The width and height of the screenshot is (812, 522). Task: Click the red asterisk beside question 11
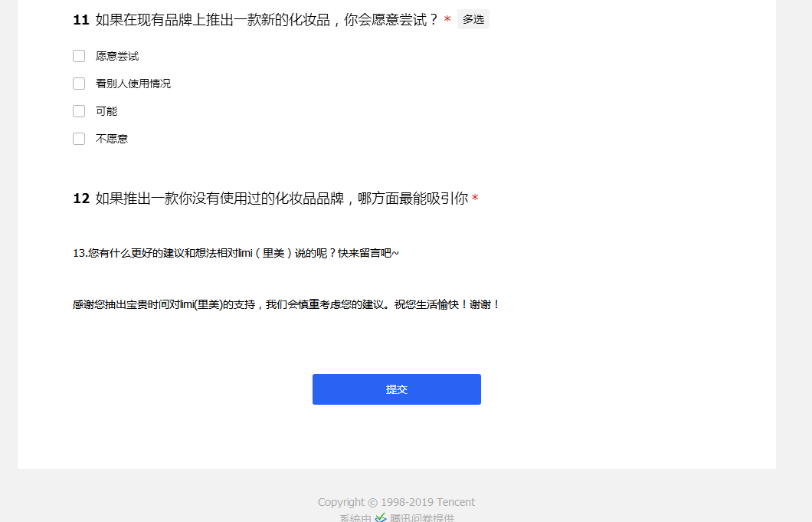[447, 21]
